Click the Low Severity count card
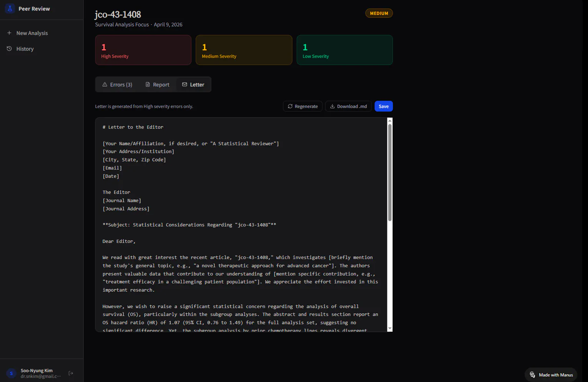The image size is (588, 382). pyautogui.click(x=345, y=50)
